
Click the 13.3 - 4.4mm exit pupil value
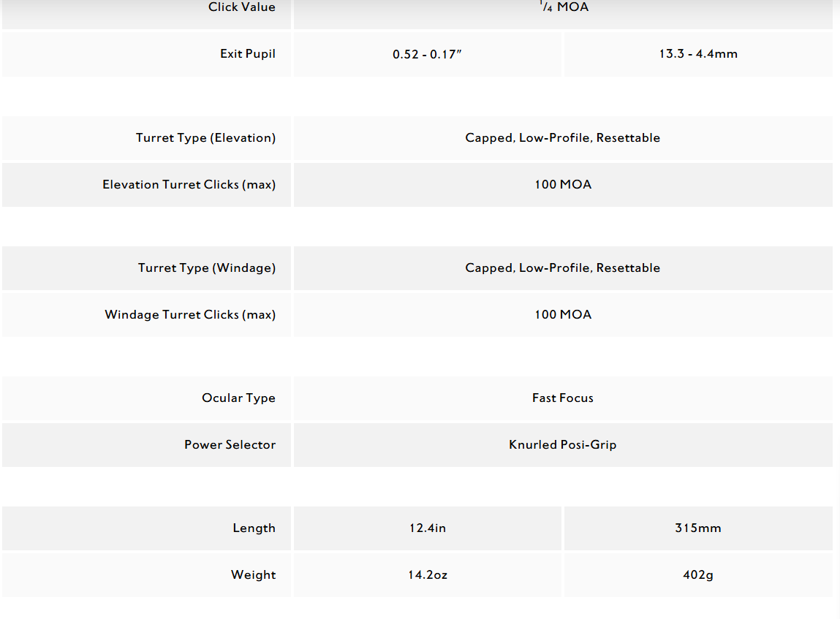click(x=697, y=54)
